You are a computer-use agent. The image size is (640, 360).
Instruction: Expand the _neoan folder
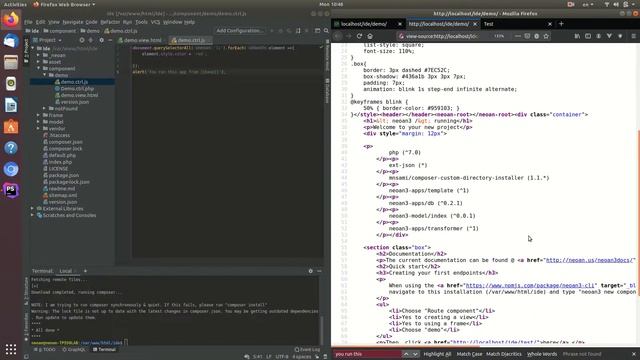click(38, 55)
